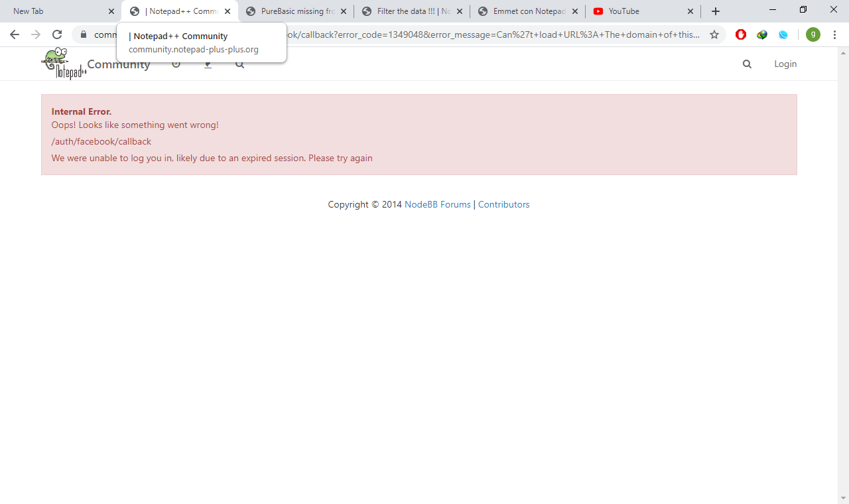Click the 'Internal Error.' heading text
The height and width of the screenshot is (504, 849).
pos(82,111)
